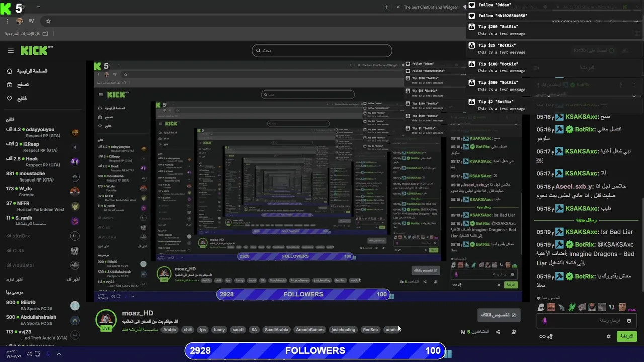644x362 pixels.
Task: Open recommended vvj23 channel
Action: [42, 335]
